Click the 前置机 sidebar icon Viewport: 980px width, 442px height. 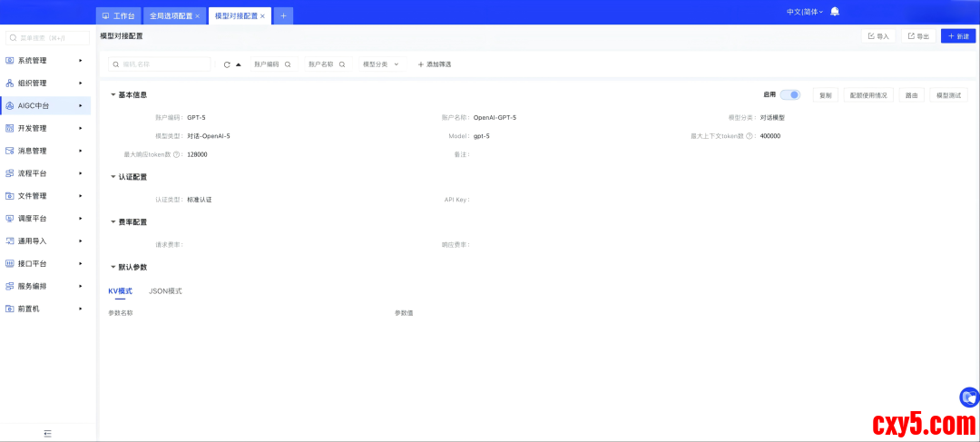point(9,309)
